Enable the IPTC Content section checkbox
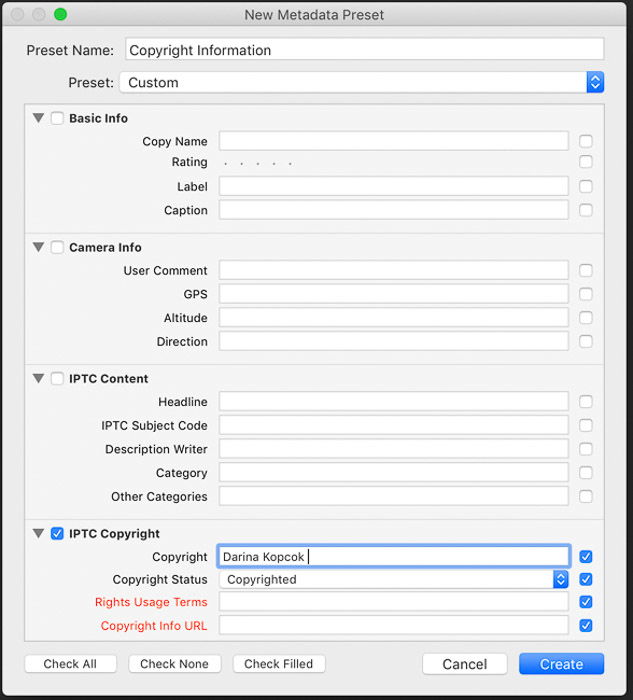The width and height of the screenshot is (633, 700). [57, 378]
